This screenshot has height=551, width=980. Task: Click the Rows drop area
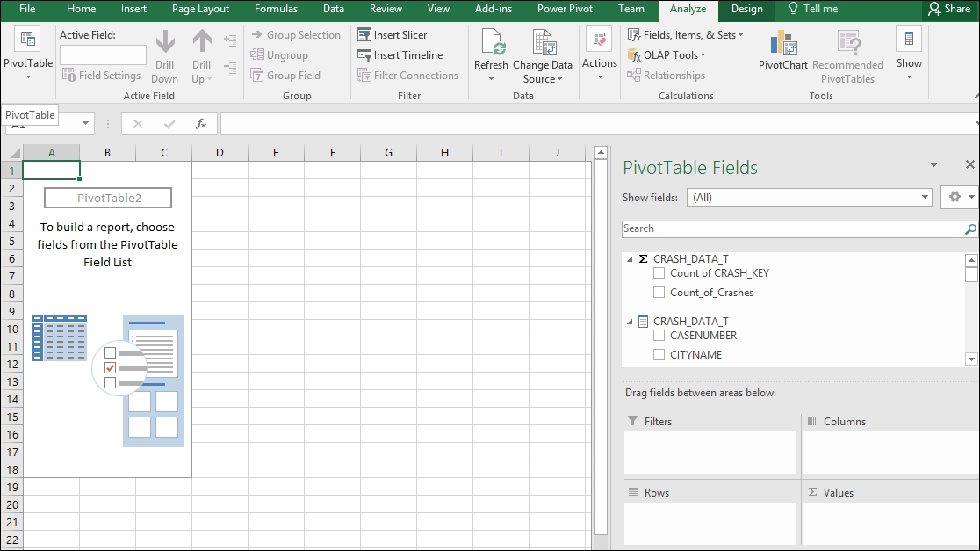(x=710, y=524)
